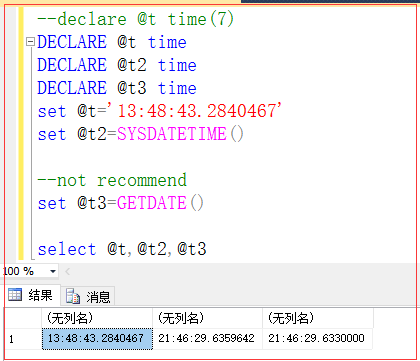Place cursor in comment '--declare @t time(7)'
The height and width of the screenshot is (361, 420).
[x=135, y=19]
